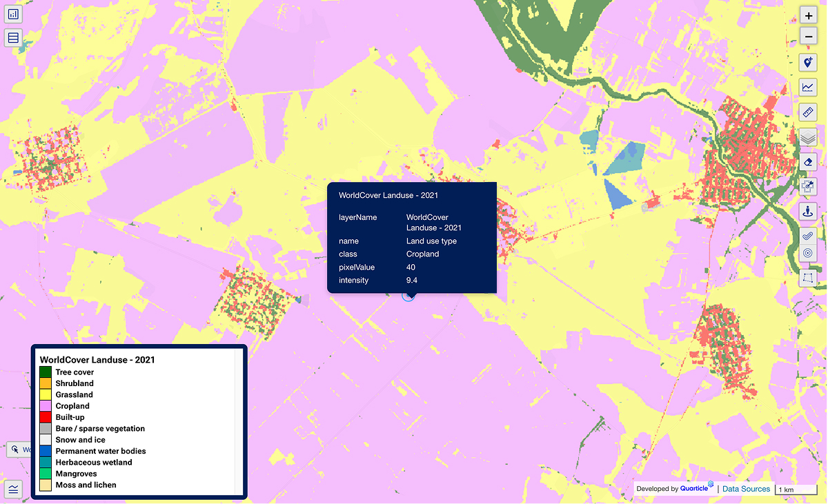The image size is (828, 504).
Task: Open the Data Sources link
Action: pos(746,488)
